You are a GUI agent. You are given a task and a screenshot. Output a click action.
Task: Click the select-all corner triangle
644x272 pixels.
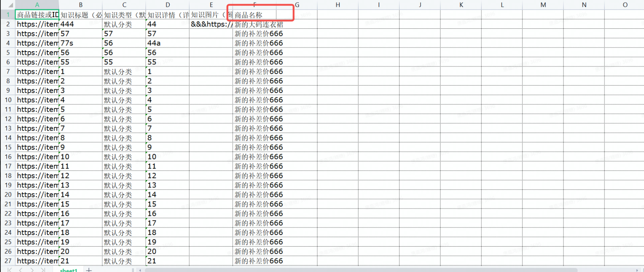pyautogui.click(x=10, y=5)
